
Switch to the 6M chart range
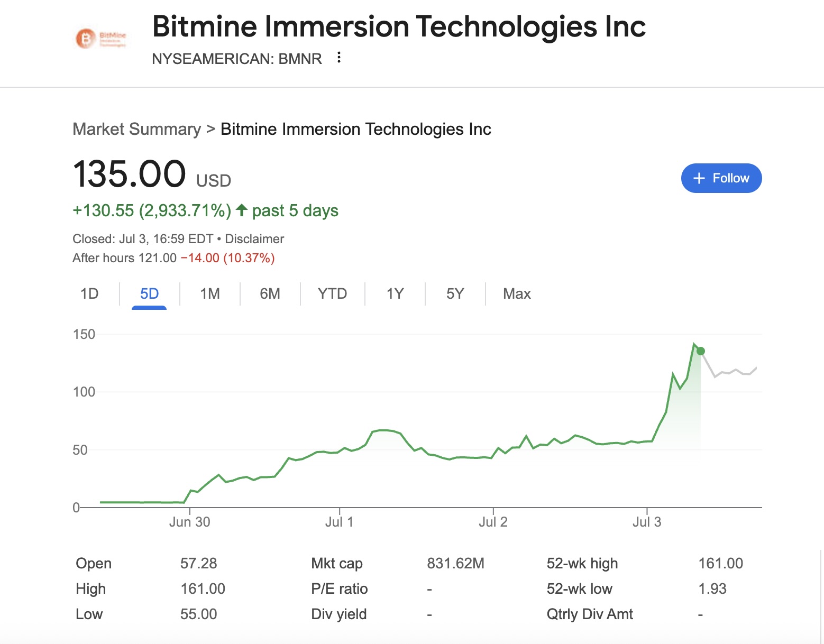270,294
